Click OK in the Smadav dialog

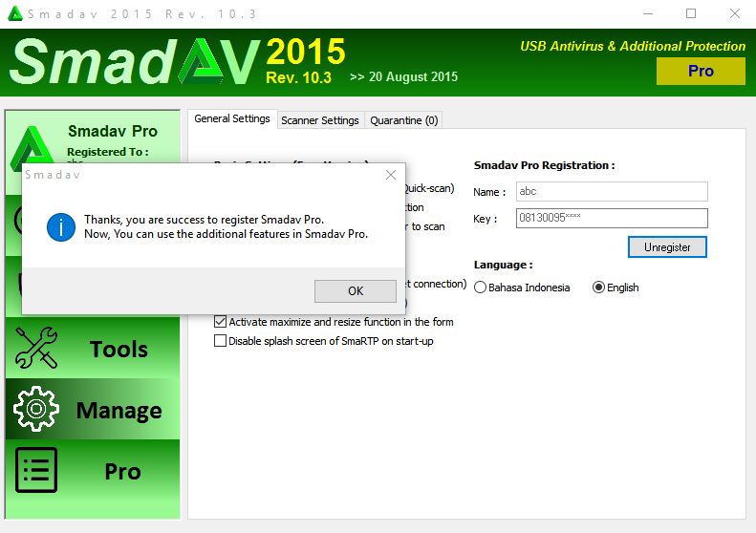[x=356, y=291]
